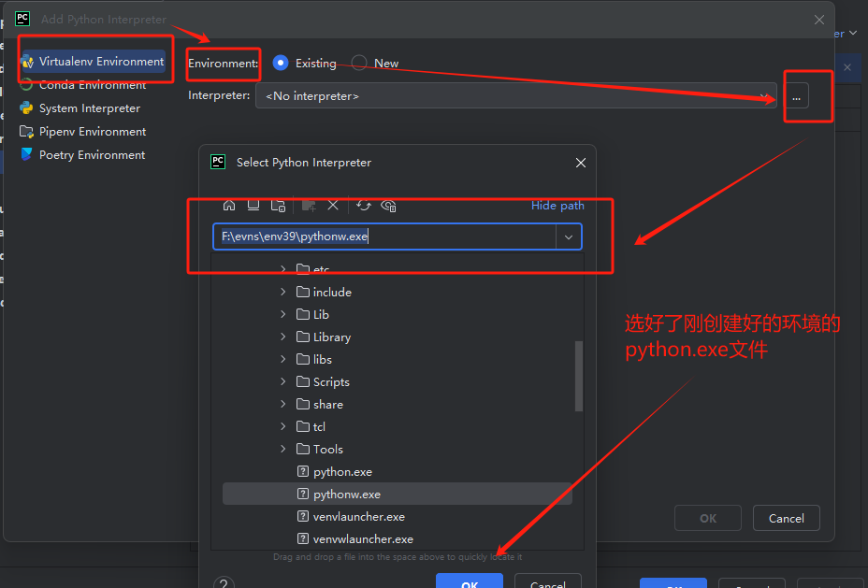This screenshot has width=868, height=588.
Task: Expand the libs folder node
Action: pos(282,359)
